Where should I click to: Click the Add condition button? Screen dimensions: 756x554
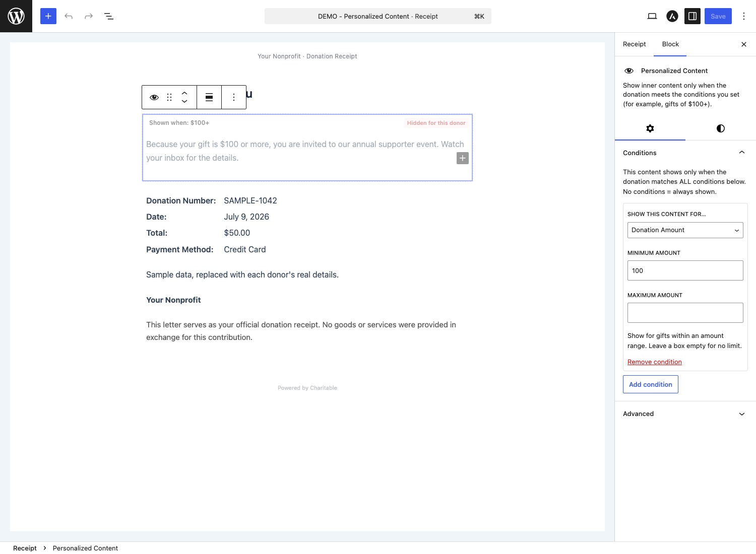651,384
